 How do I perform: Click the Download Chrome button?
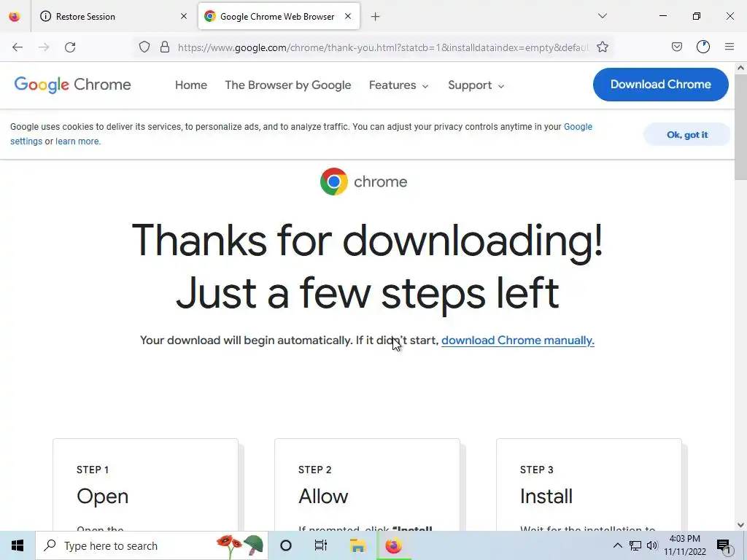tap(661, 85)
